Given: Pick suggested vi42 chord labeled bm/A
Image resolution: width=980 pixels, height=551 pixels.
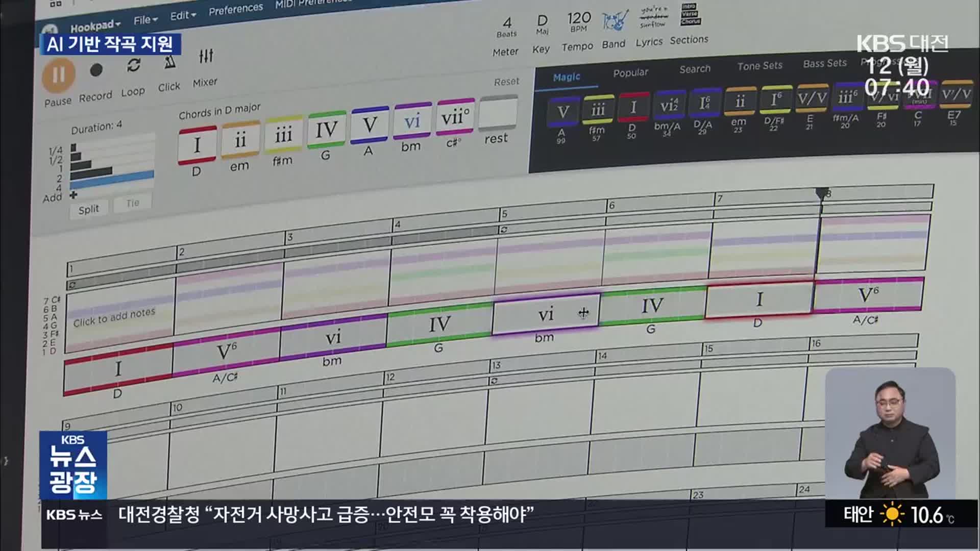Looking at the screenshot, I should point(669,105).
